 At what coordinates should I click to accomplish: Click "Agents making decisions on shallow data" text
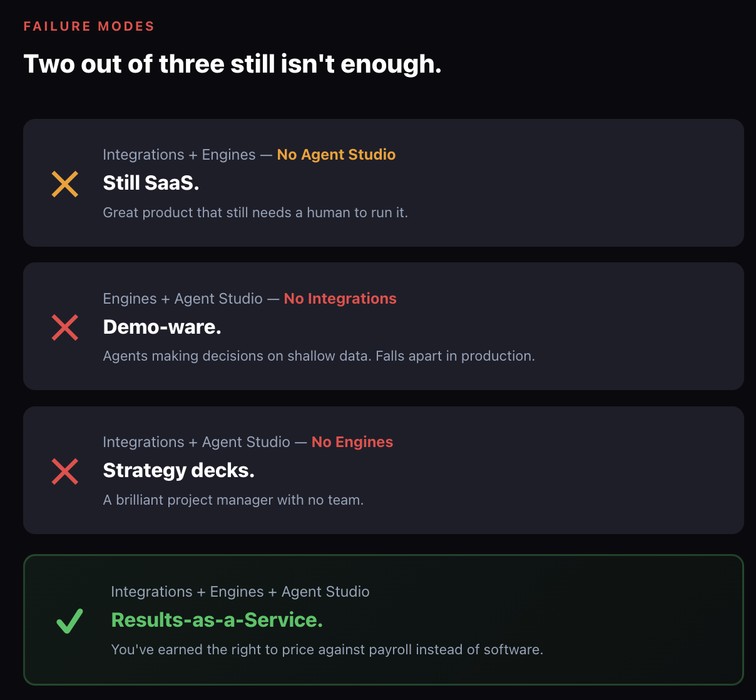pos(319,356)
